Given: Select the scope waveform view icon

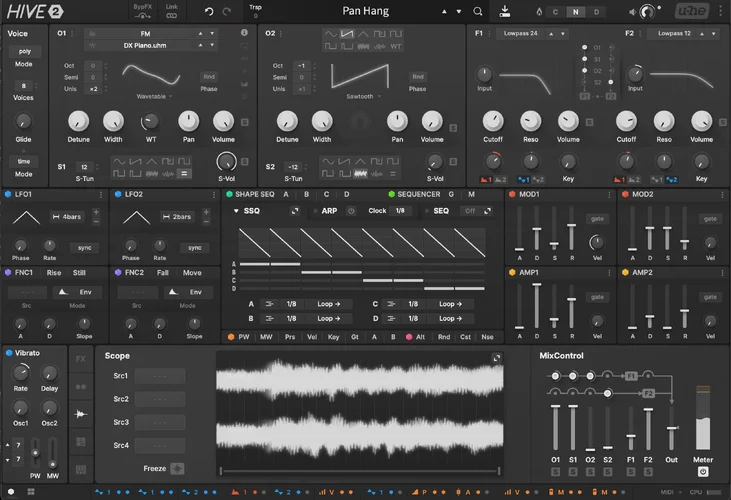Looking at the screenshot, I should pyautogui.click(x=81, y=413).
